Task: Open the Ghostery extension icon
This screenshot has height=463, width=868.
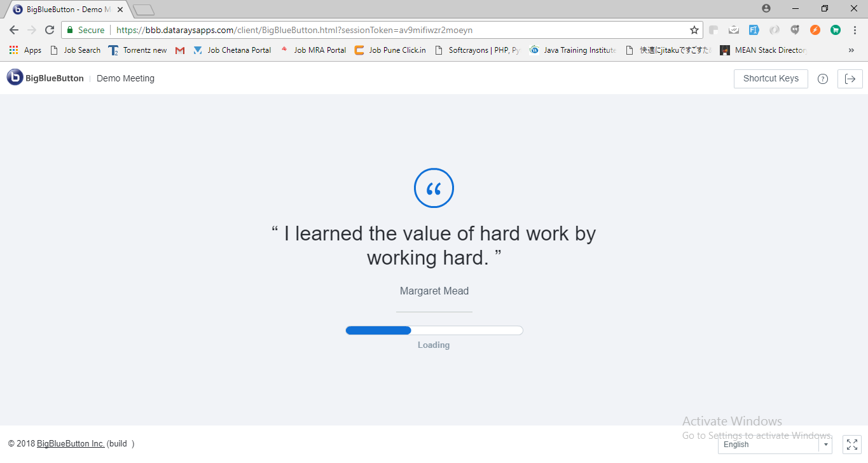Action: coord(794,30)
